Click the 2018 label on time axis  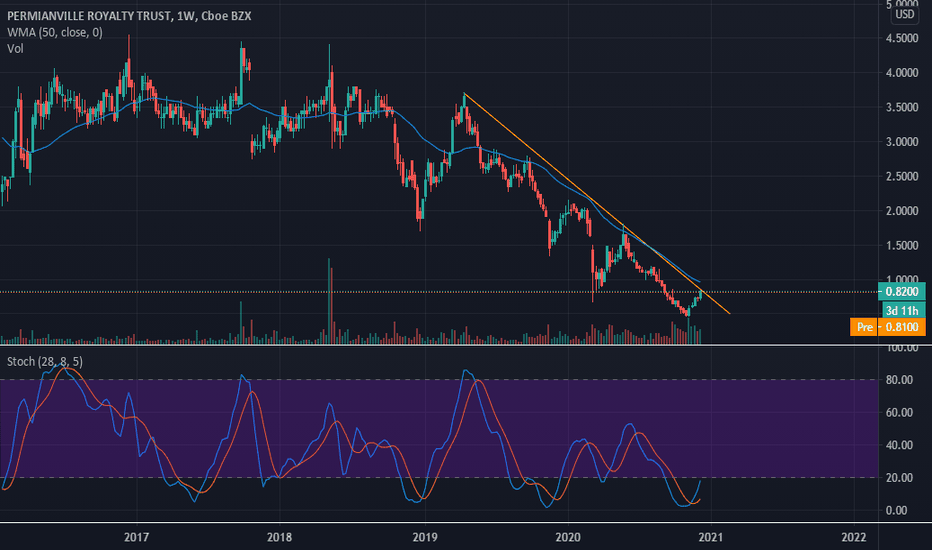(x=279, y=538)
